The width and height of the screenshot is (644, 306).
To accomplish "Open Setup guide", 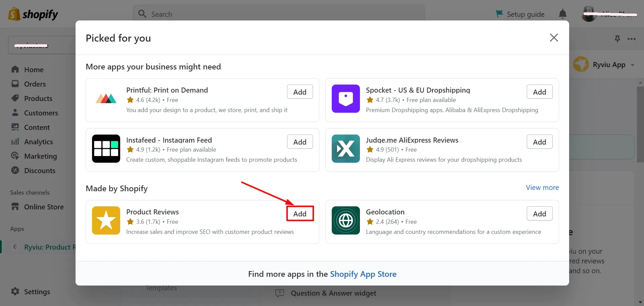I will click(520, 14).
